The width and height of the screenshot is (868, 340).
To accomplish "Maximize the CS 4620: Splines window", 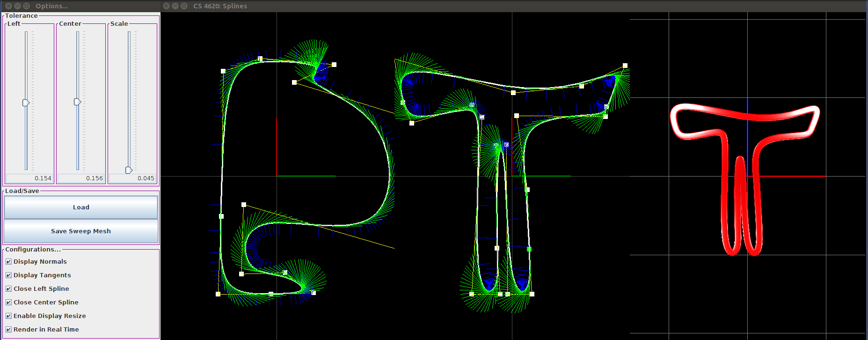I will (x=184, y=6).
